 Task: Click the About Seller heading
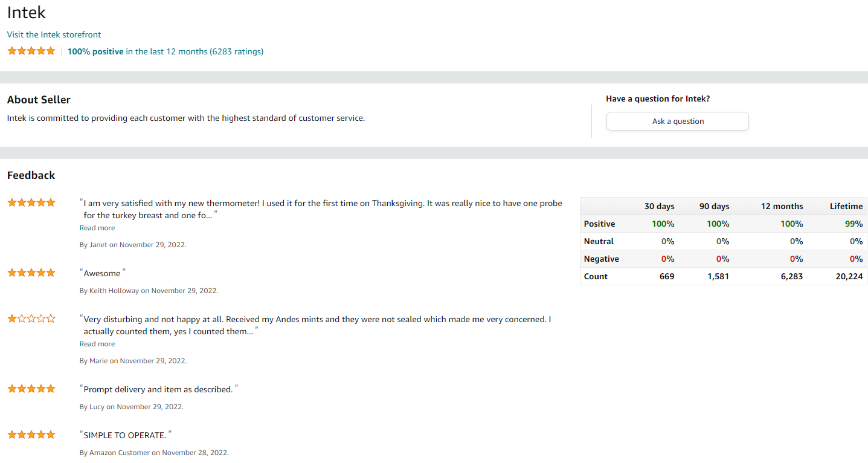click(x=39, y=100)
